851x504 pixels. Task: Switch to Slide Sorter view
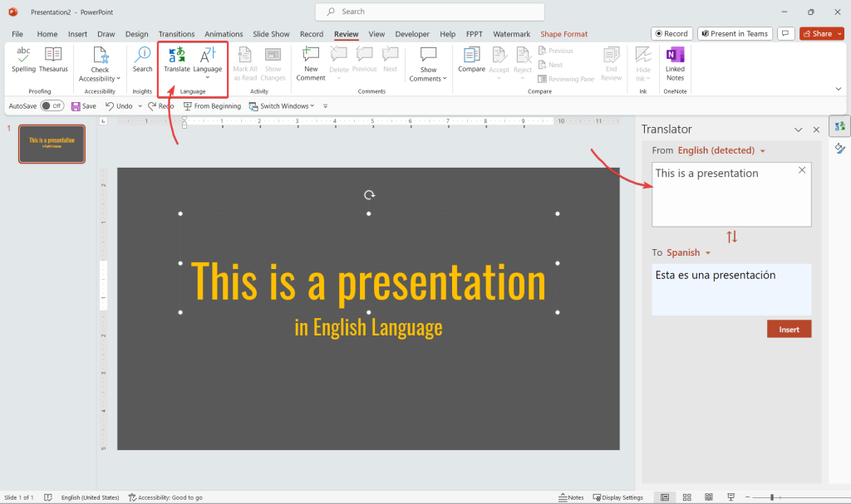(x=686, y=497)
